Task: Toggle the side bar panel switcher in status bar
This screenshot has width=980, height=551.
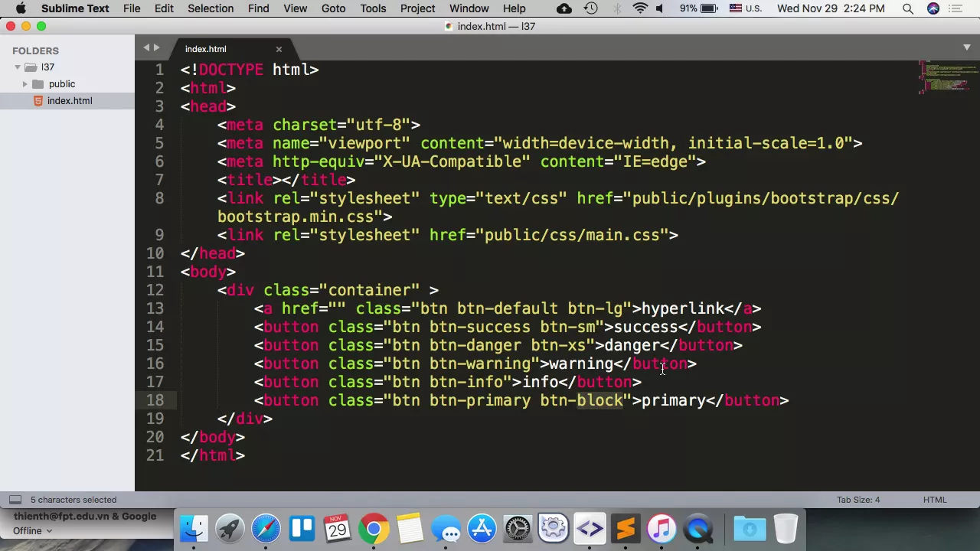Action: (x=15, y=500)
